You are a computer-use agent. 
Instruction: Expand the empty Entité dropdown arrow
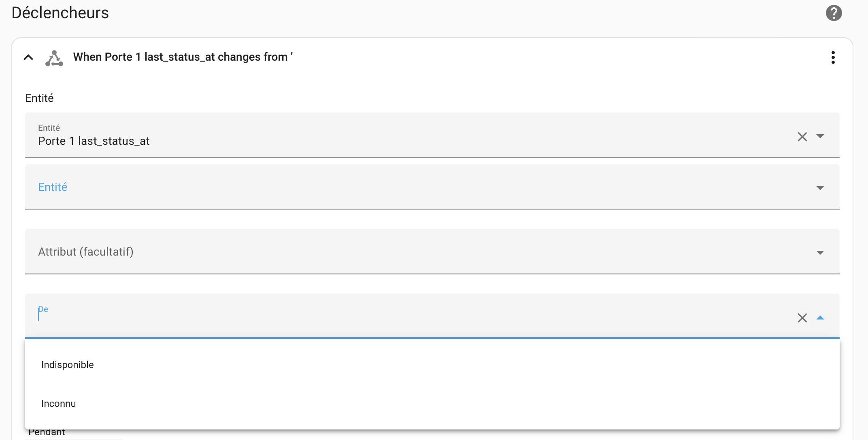pos(820,188)
